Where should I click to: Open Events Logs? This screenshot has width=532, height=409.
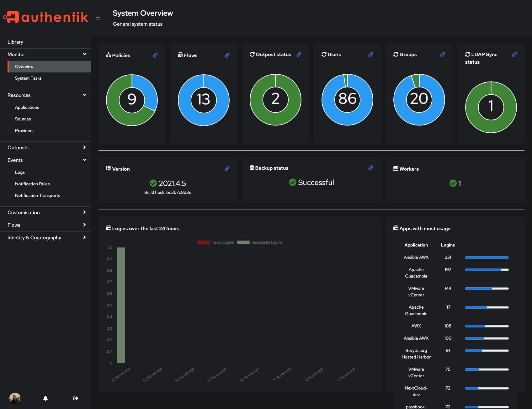click(49, 172)
